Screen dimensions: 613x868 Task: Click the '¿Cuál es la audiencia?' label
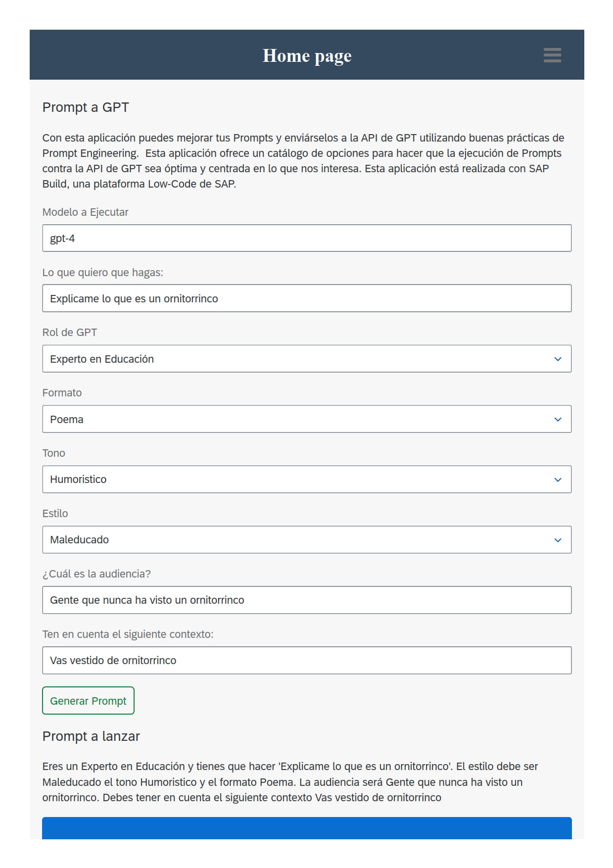point(96,574)
